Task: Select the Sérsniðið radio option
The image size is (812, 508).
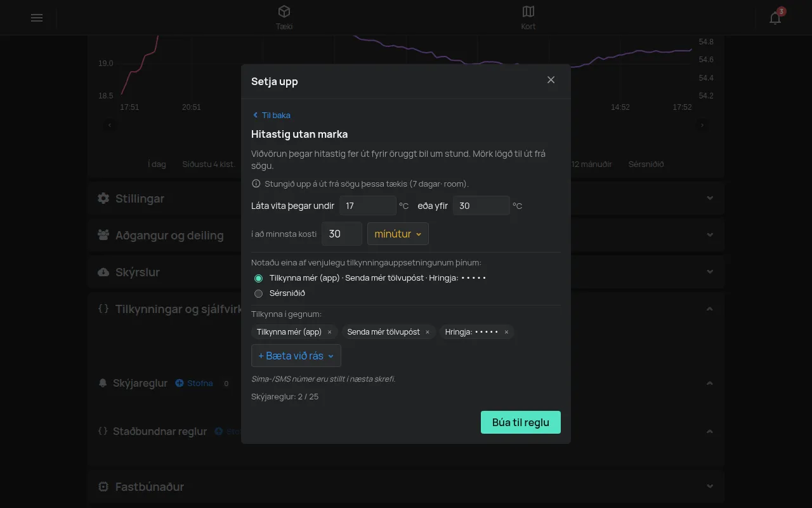Action: pyautogui.click(x=258, y=293)
